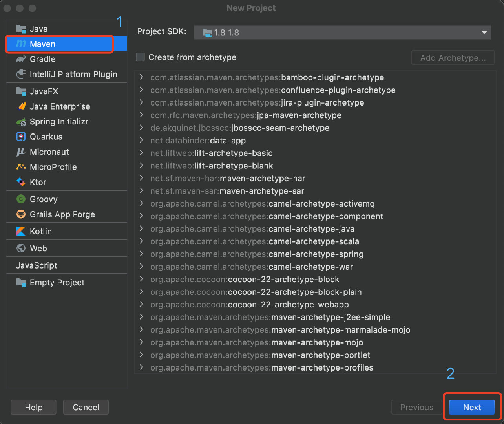The image size is (504, 424).
Task: Expand bamboo-plugin-archetype entry
Action: pyautogui.click(x=141, y=77)
